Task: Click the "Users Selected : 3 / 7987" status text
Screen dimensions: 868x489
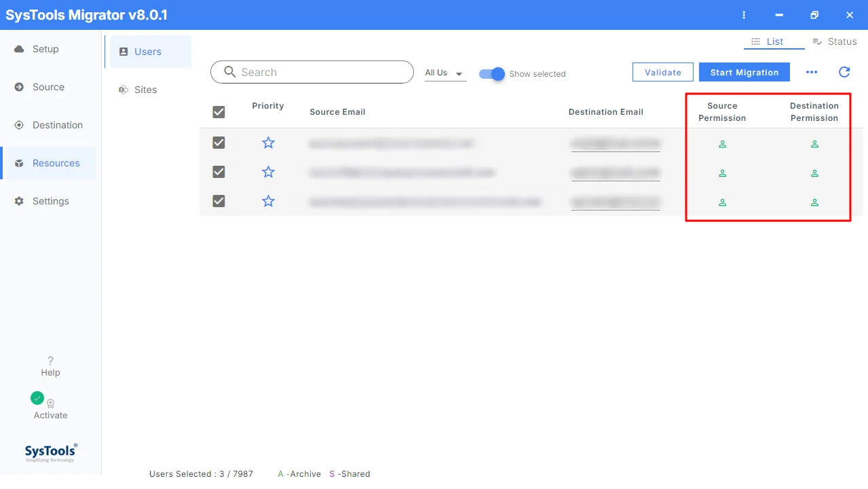Action: click(x=201, y=474)
